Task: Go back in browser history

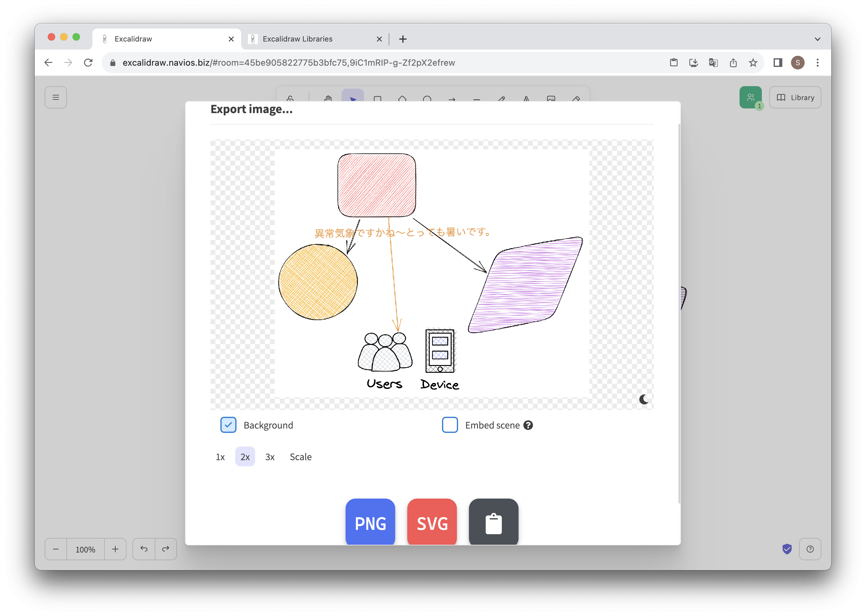Action: [x=48, y=63]
